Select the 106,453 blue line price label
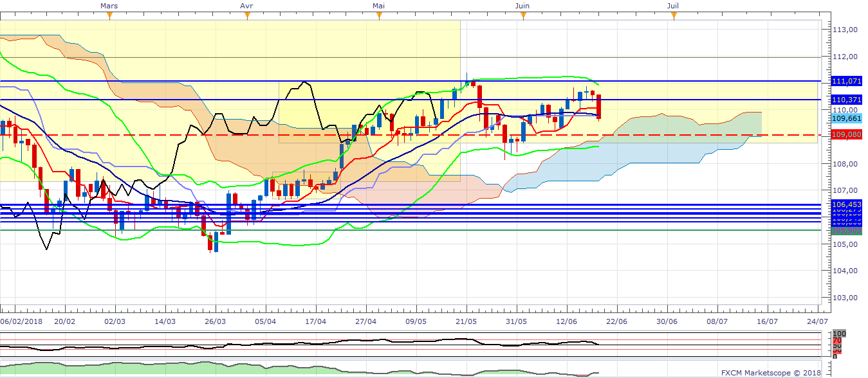 847,204
